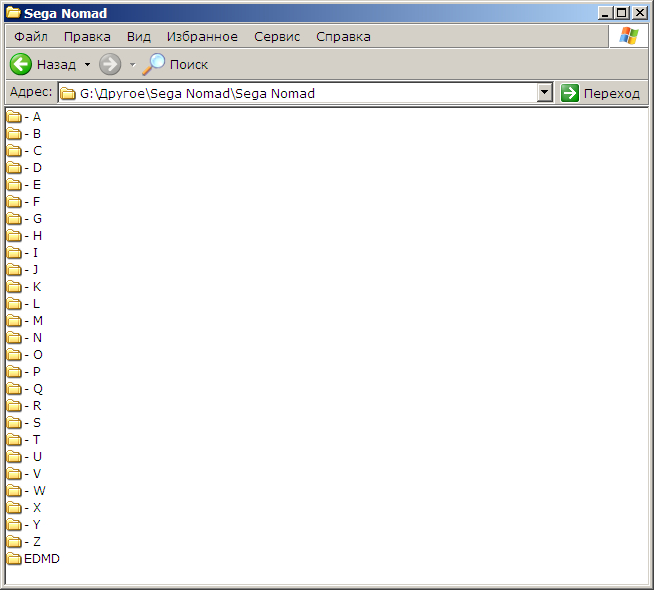The width and height of the screenshot is (654, 590).
Task: Click inside the address path field
Action: pos(300,93)
